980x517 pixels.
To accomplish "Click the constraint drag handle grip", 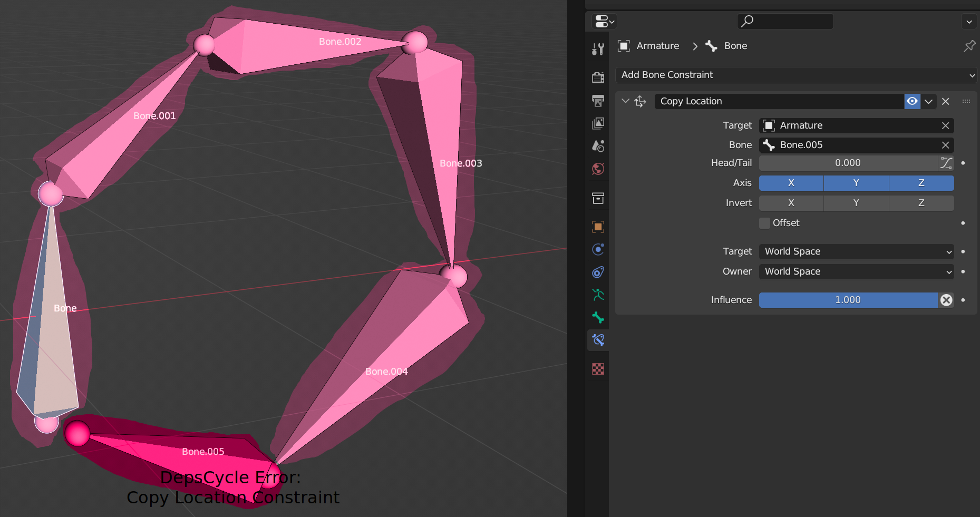I will tap(966, 101).
